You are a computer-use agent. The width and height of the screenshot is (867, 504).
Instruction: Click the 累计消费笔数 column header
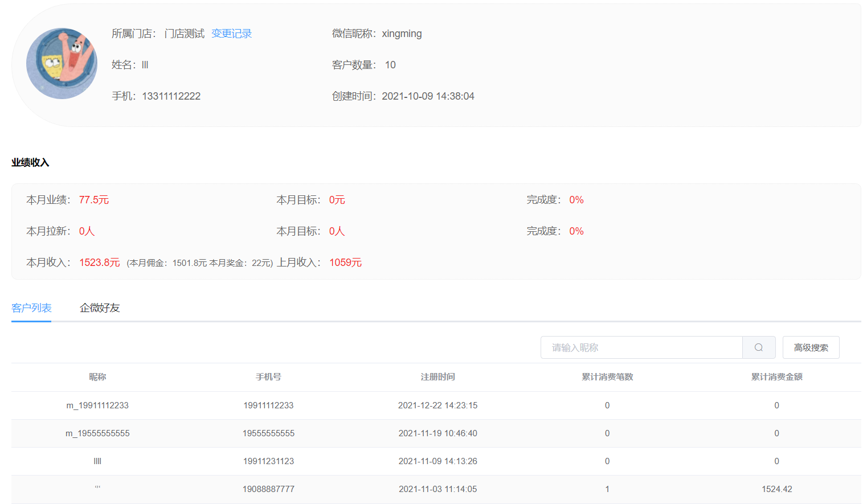(607, 377)
